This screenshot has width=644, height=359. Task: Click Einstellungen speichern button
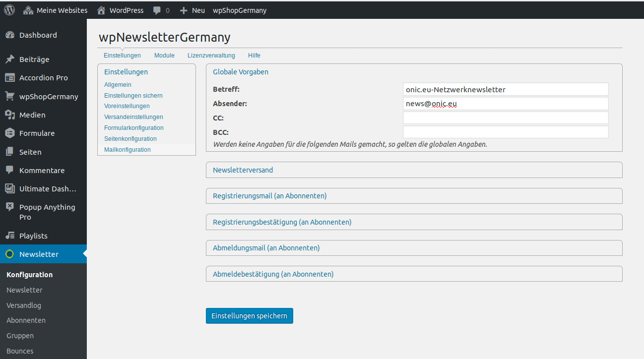250,316
